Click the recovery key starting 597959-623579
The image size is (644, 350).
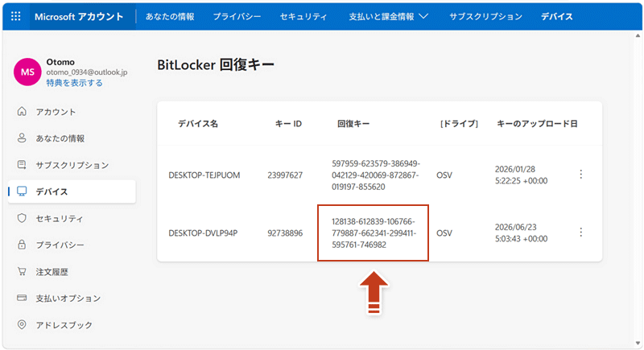tap(376, 175)
